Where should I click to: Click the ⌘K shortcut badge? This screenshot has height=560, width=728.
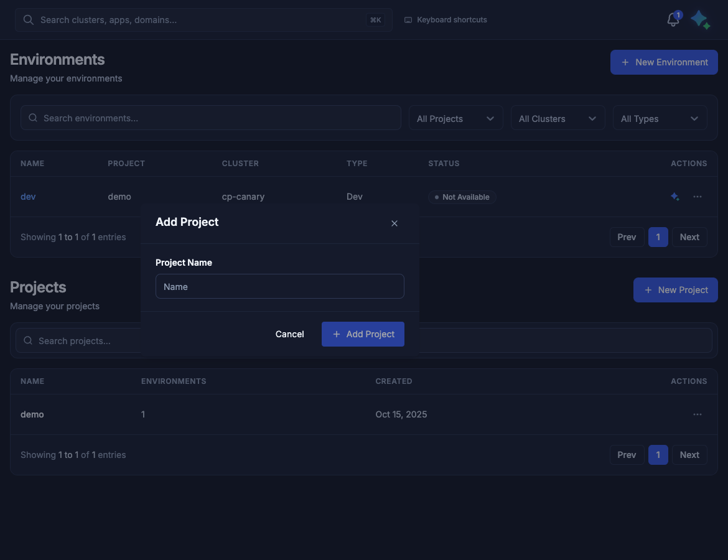coord(375,20)
